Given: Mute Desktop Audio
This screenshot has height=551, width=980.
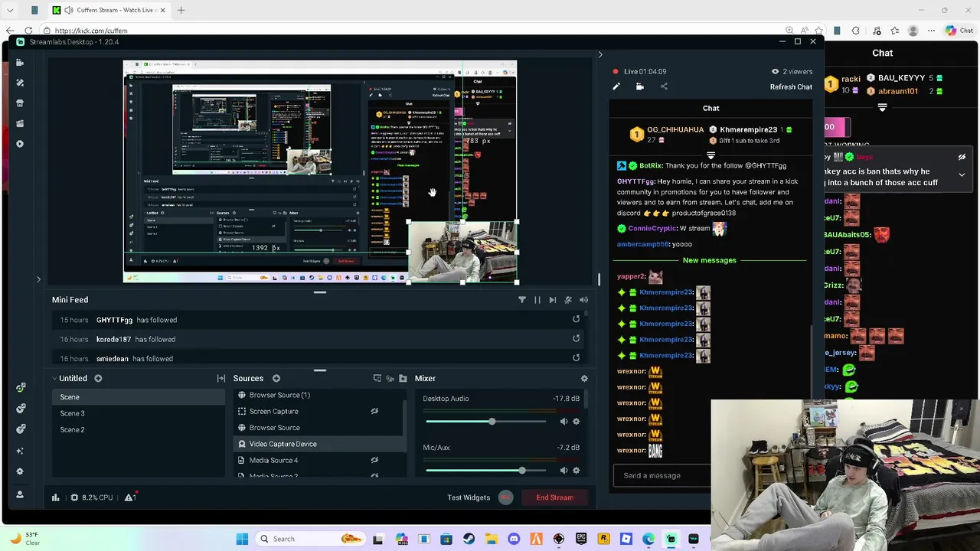Looking at the screenshot, I should (x=564, y=421).
